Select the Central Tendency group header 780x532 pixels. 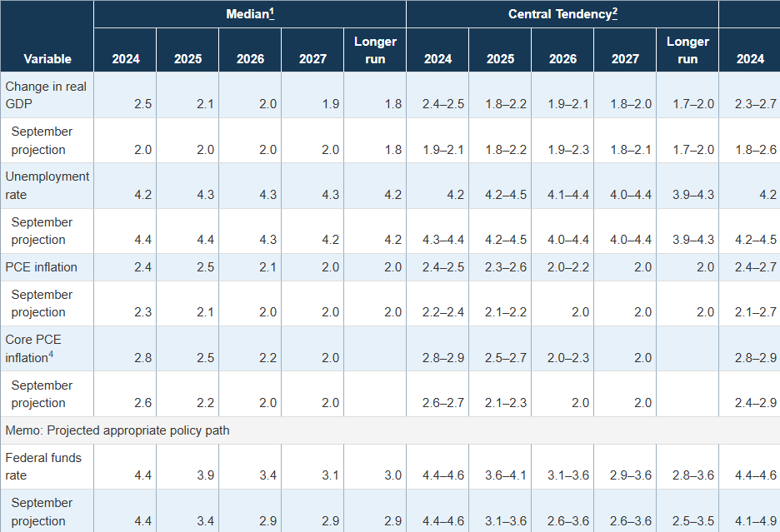(559, 15)
